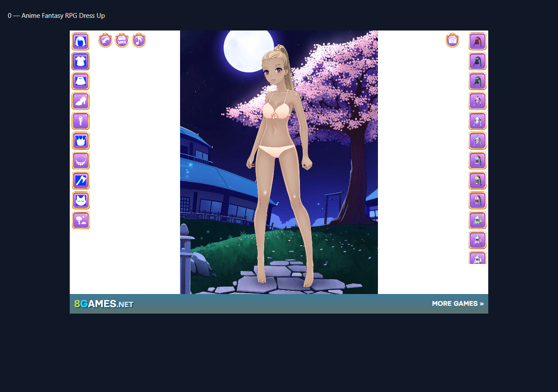This screenshot has height=392, width=558.
Task: Select the crown headwear category
Action: (81, 141)
